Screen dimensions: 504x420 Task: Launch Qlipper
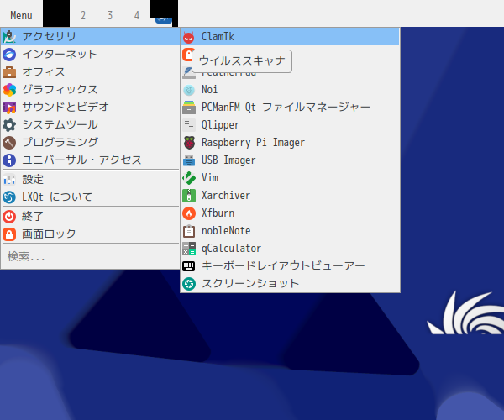click(291, 125)
